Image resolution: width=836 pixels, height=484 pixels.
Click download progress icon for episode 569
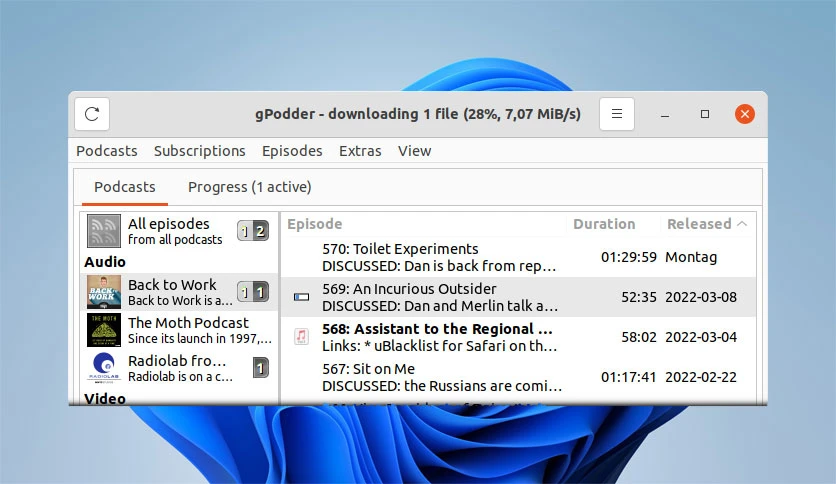click(301, 297)
